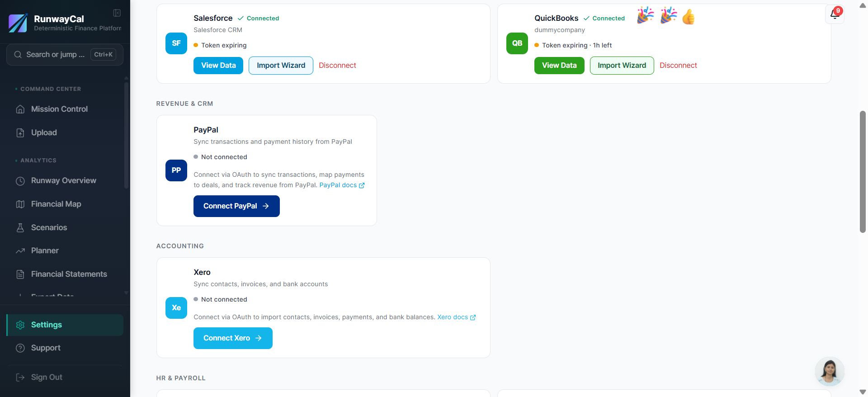The height and width of the screenshot is (397, 868).
Task: Navigate to Scenarios
Action: (65, 227)
